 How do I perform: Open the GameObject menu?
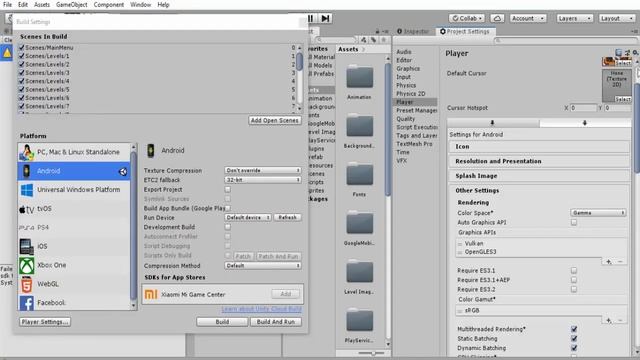(71, 5)
